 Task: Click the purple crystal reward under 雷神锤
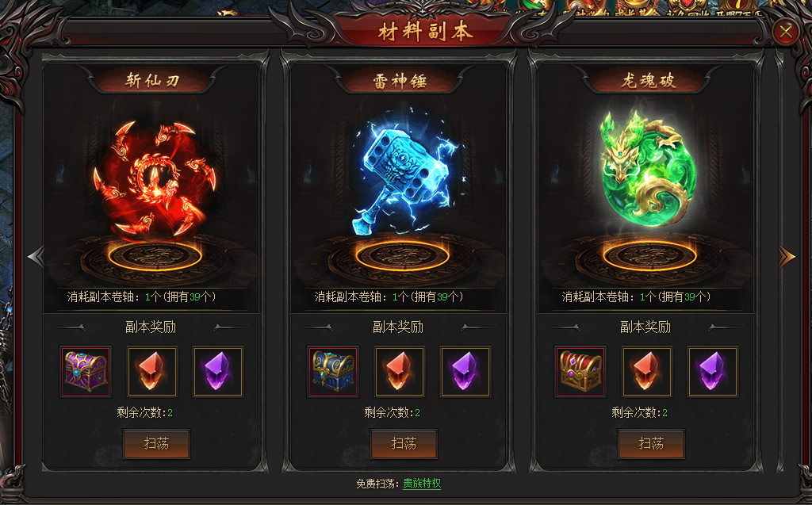tap(465, 372)
